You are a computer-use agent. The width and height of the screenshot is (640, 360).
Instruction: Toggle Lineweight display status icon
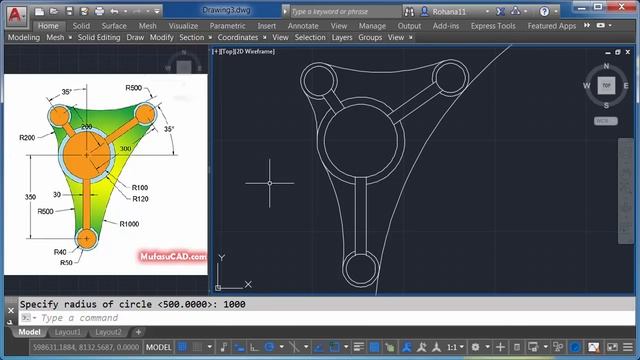pyautogui.click(x=359, y=347)
